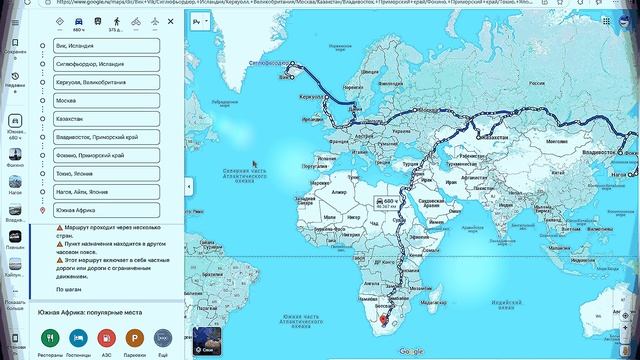Select driving travel mode
The image size is (640, 360).
[78, 22]
